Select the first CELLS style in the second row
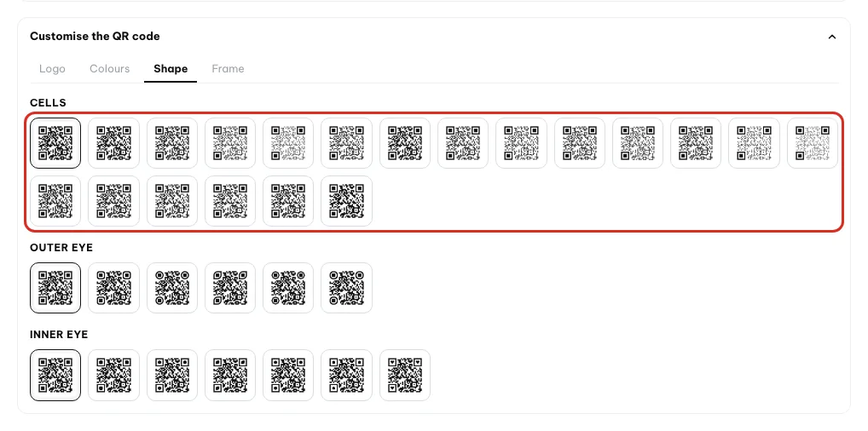Screen dimensions: 868x431 (55, 201)
